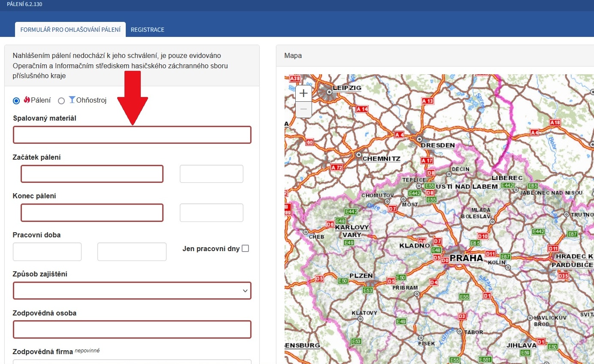The width and height of the screenshot is (594, 364).
Task: Click the flame icon beside Pálení
Action: [27, 100]
